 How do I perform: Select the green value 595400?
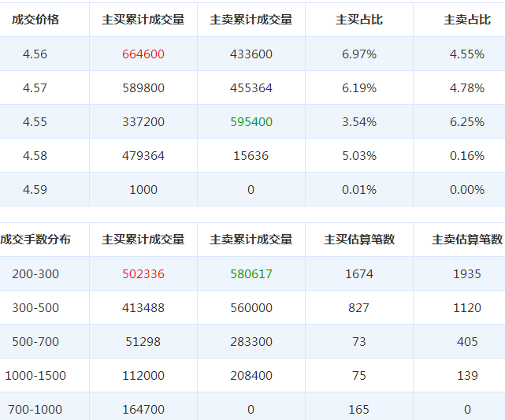(x=251, y=122)
